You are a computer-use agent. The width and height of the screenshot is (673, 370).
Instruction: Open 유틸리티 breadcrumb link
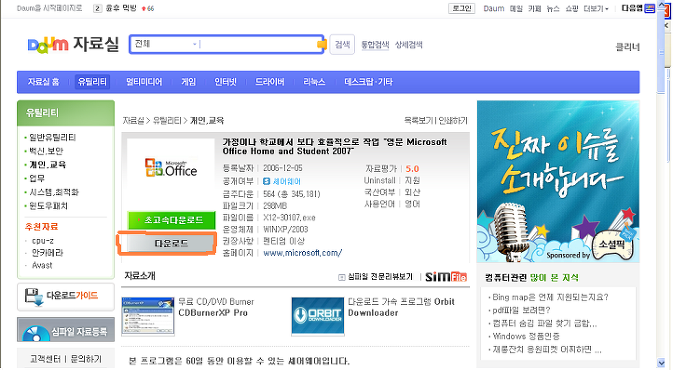(167, 121)
